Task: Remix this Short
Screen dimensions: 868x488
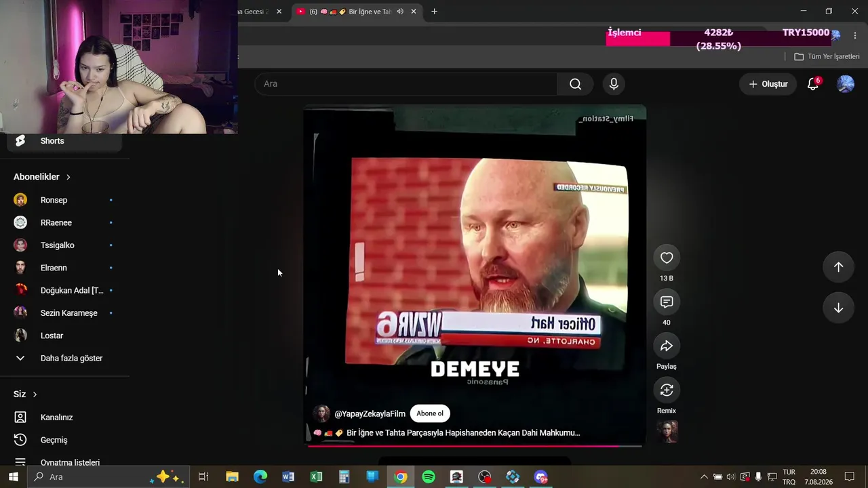Action: (667, 390)
